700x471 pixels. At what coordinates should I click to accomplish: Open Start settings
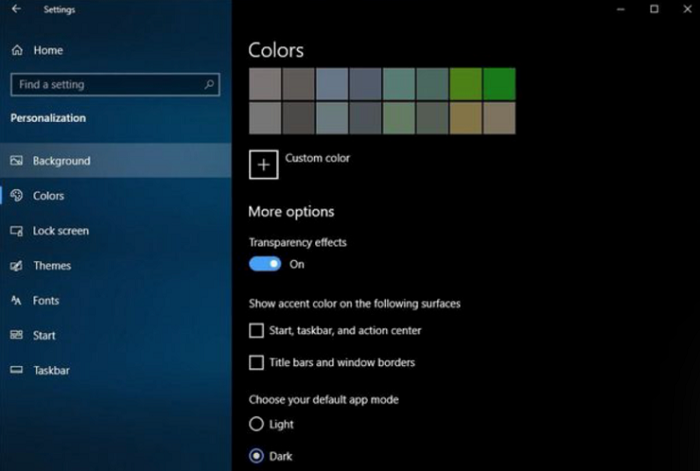pyautogui.click(x=116, y=335)
